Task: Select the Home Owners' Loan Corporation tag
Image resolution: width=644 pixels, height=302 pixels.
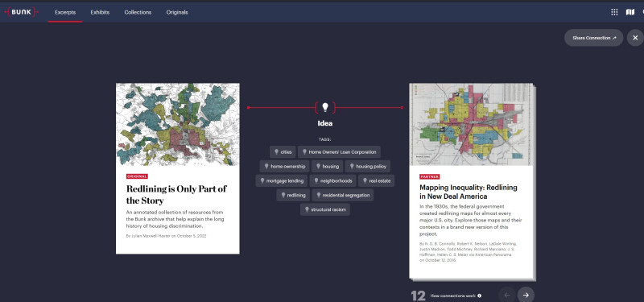Action: coord(339,152)
